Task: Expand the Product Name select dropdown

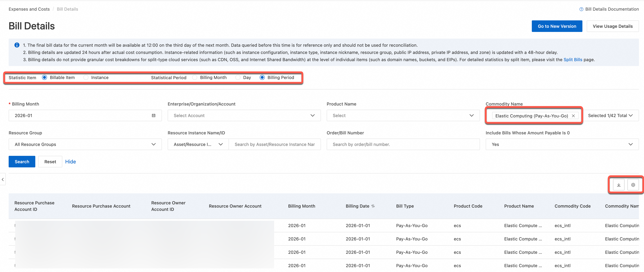Action: 403,115
